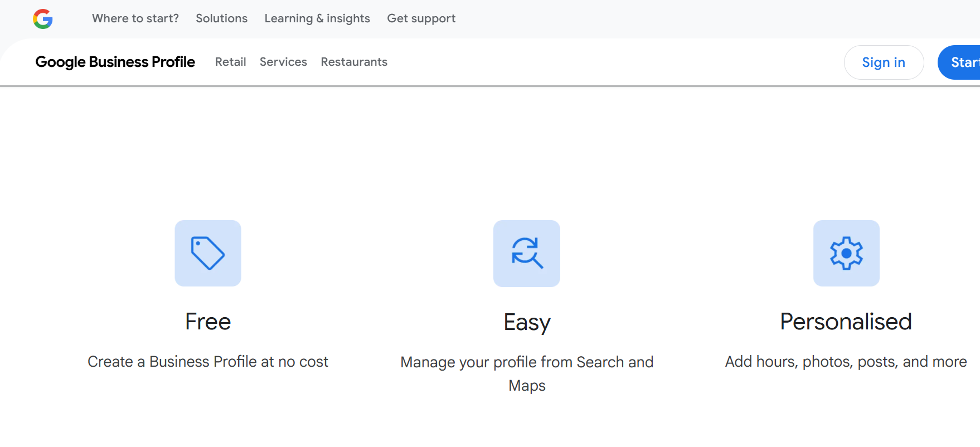Go to Google Business Profile home title
This screenshot has width=980, height=447.
pos(115,62)
